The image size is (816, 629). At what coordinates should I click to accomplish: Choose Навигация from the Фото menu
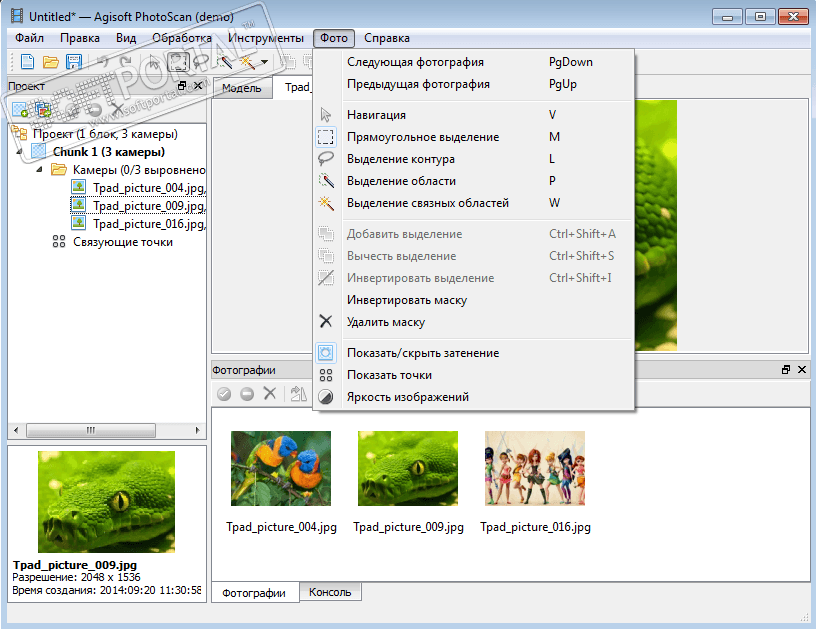tap(474, 114)
